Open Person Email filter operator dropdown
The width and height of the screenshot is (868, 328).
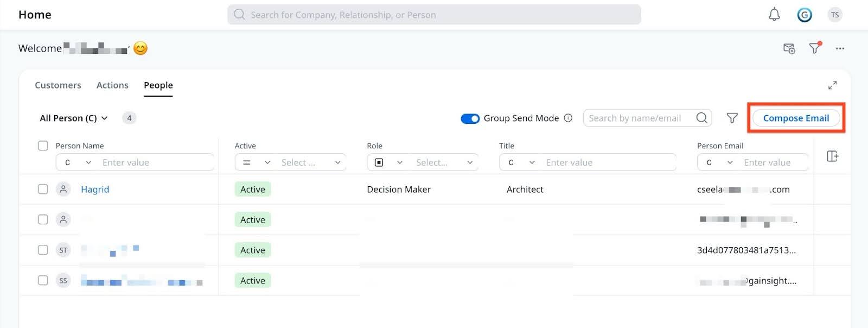(x=719, y=162)
